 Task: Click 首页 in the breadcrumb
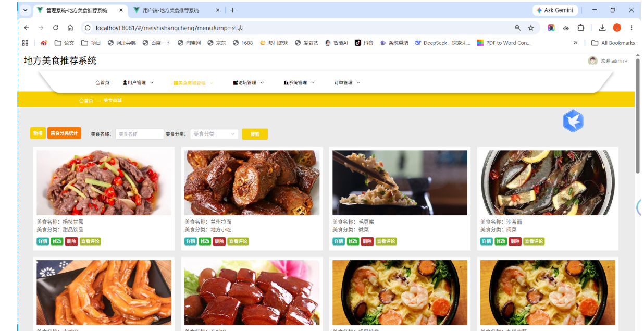pos(86,100)
